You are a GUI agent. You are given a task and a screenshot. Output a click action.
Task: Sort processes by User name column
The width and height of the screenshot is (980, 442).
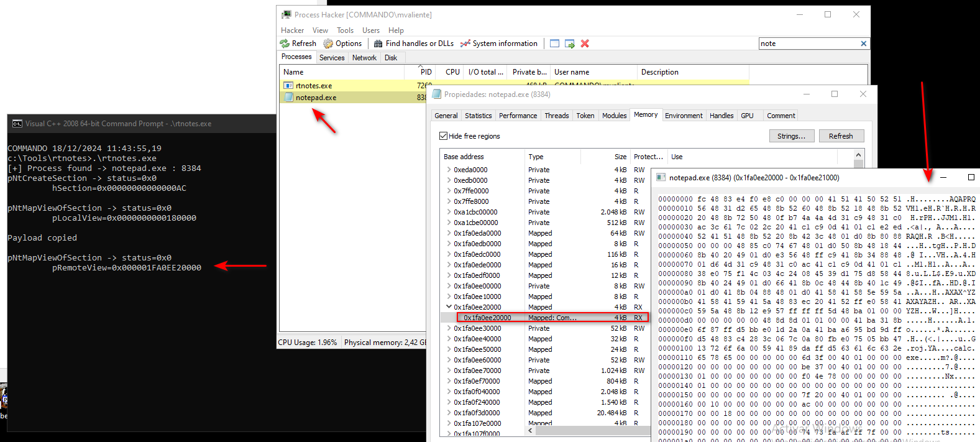coord(593,72)
